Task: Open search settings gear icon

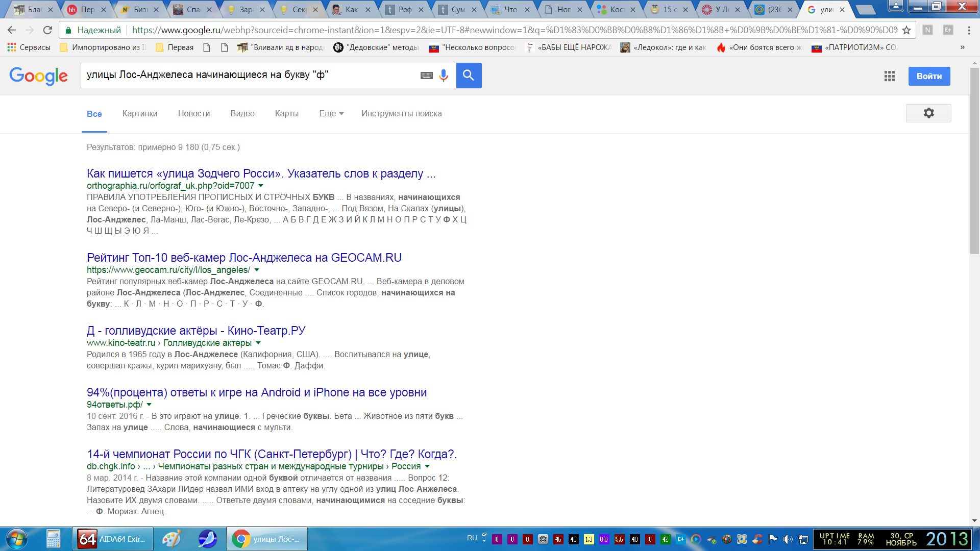Action: click(x=928, y=113)
